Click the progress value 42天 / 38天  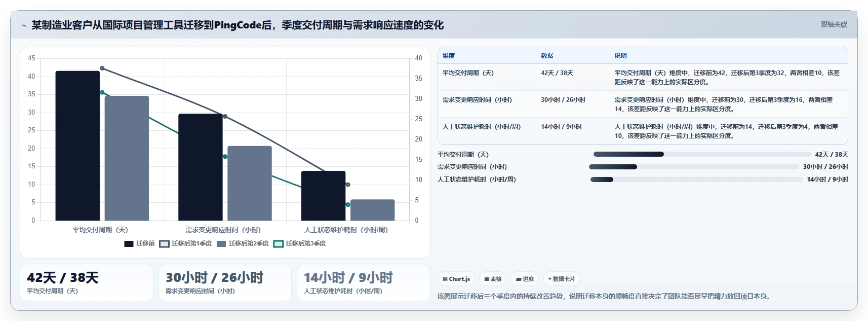click(x=832, y=155)
